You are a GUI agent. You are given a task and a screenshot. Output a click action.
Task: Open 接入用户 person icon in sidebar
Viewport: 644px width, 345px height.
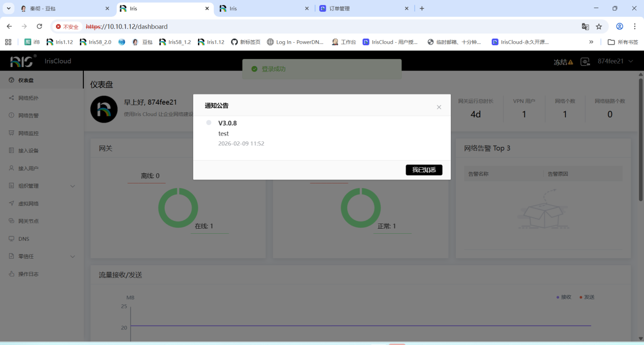12,168
